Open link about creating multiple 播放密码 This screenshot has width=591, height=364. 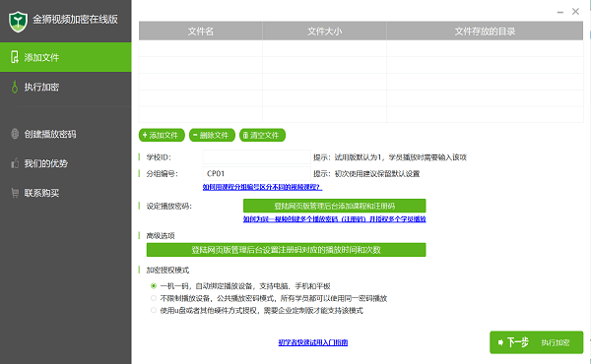(x=334, y=219)
